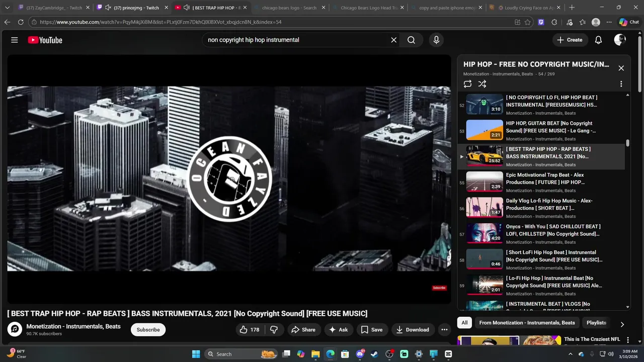Viewport: 644px width, 362px height.
Task: Go to the YouTube home logo
Action: point(45,40)
